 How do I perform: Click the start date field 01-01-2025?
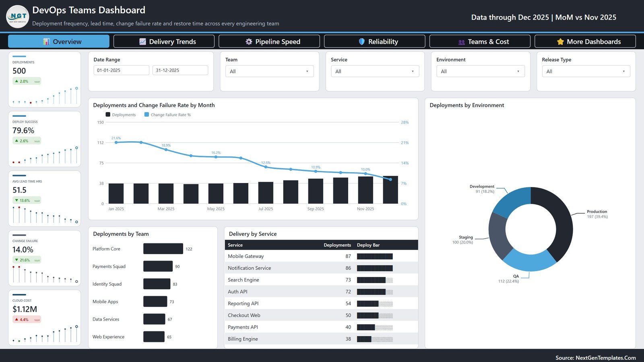click(121, 70)
